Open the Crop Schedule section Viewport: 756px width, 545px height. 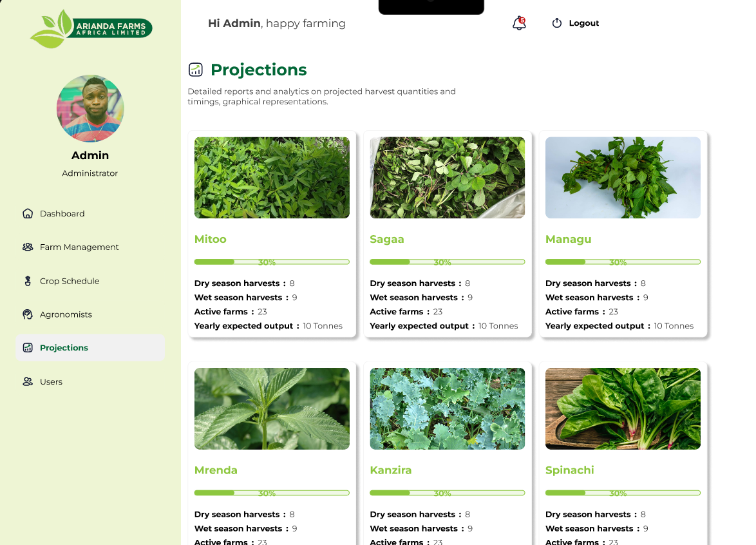click(70, 281)
